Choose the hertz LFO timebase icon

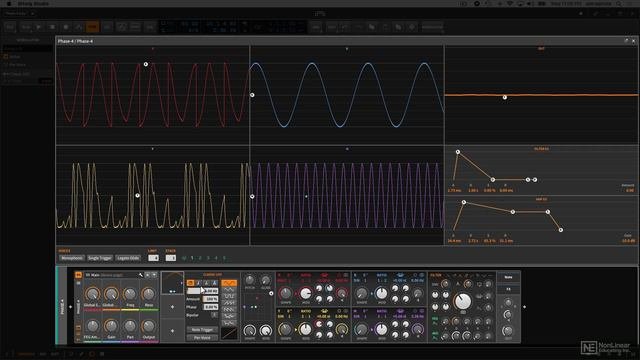pos(190,283)
